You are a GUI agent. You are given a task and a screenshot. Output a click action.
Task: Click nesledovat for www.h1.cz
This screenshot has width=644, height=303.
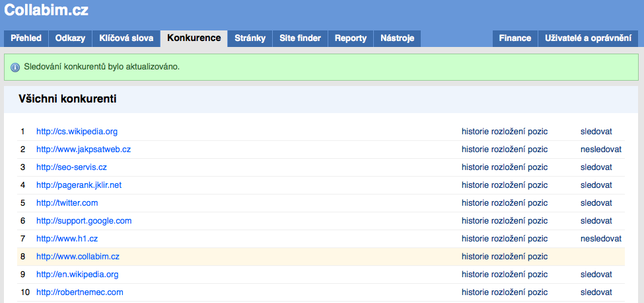click(x=601, y=238)
